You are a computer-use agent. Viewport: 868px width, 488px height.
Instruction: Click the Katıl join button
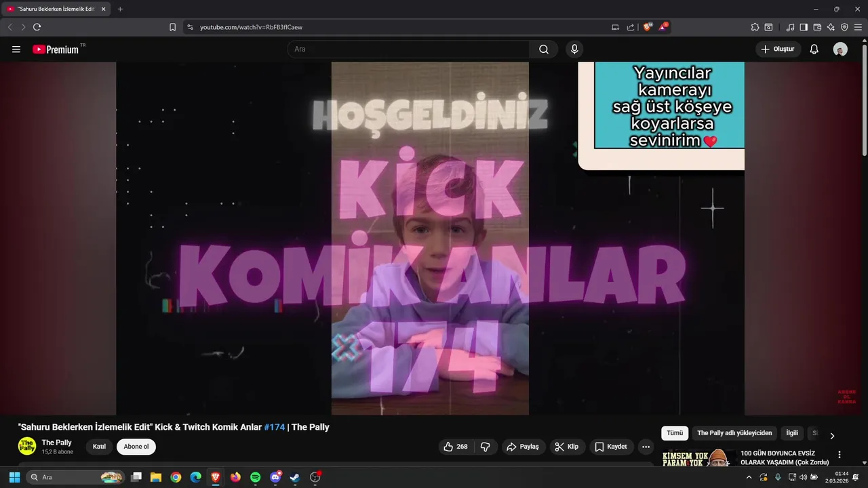pyautogui.click(x=99, y=447)
